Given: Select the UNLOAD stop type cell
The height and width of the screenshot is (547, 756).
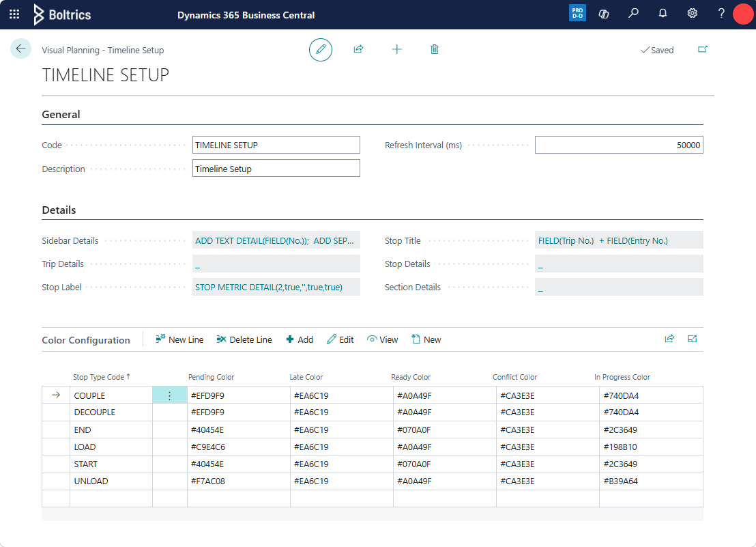Looking at the screenshot, I should click(111, 481).
